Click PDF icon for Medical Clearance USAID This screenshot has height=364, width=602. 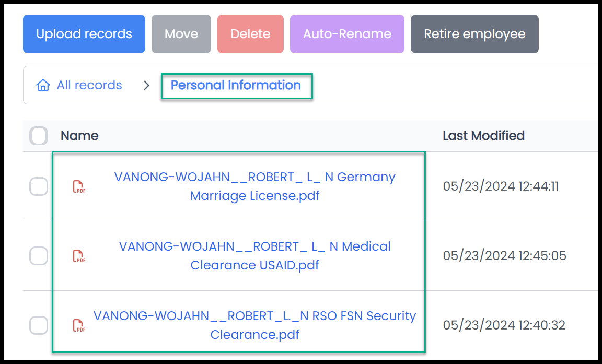point(79,256)
